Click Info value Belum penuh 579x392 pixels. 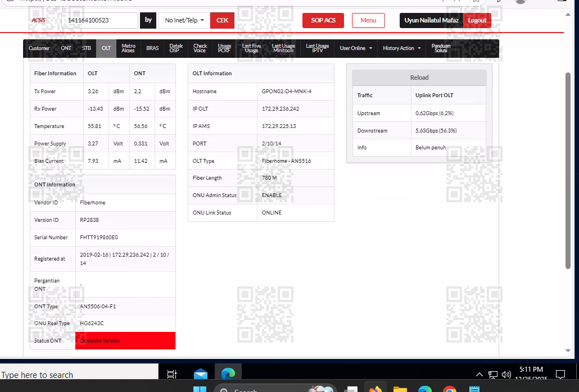point(431,148)
